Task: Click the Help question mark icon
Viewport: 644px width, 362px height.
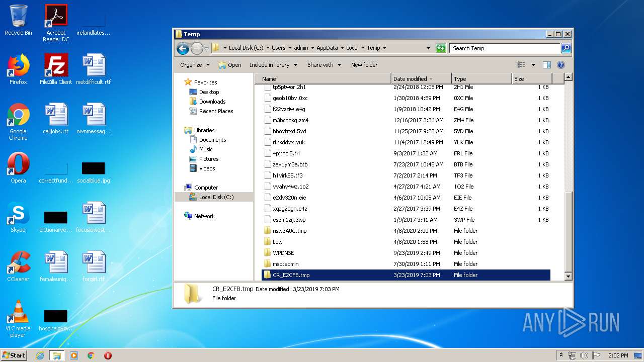Action: click(561, 65)
